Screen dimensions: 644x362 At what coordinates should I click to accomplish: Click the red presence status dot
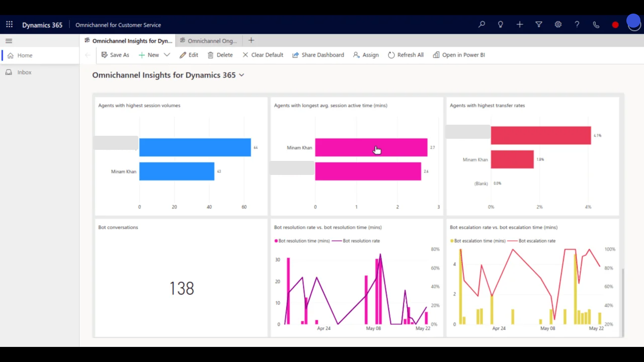coord(615,25)
